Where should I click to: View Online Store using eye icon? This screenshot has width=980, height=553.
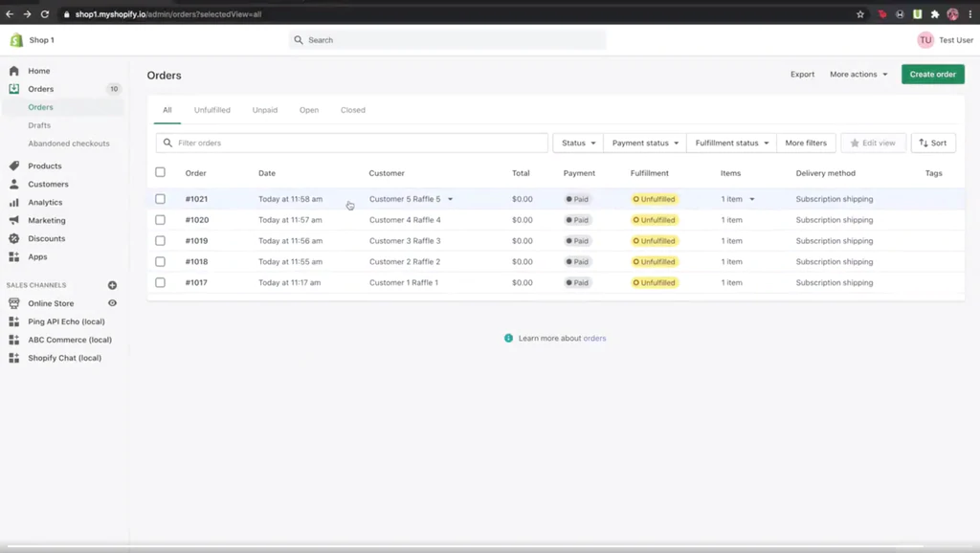[x=112, y=303]
